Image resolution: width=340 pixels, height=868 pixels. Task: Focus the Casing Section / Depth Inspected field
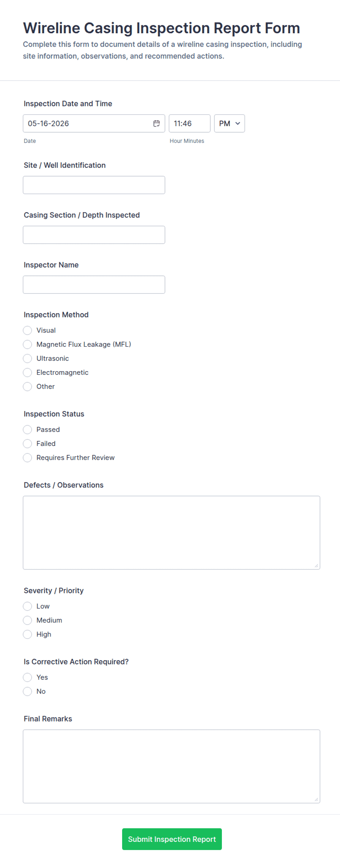click(94, 235)
